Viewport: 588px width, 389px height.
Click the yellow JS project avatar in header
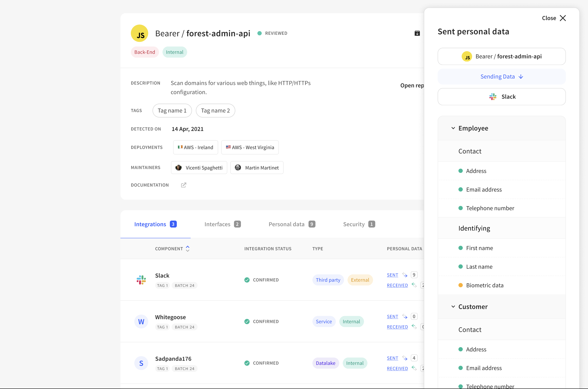point(140,33)
